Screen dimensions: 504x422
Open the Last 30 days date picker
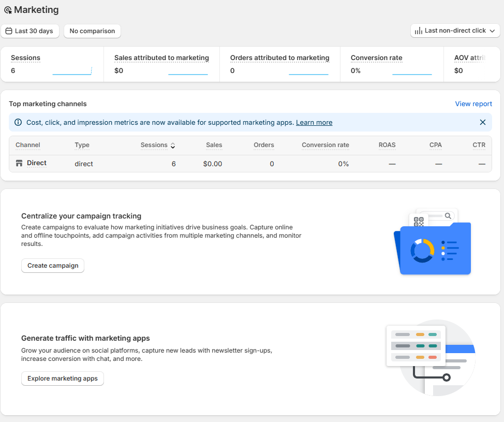(x=30, y=31)
